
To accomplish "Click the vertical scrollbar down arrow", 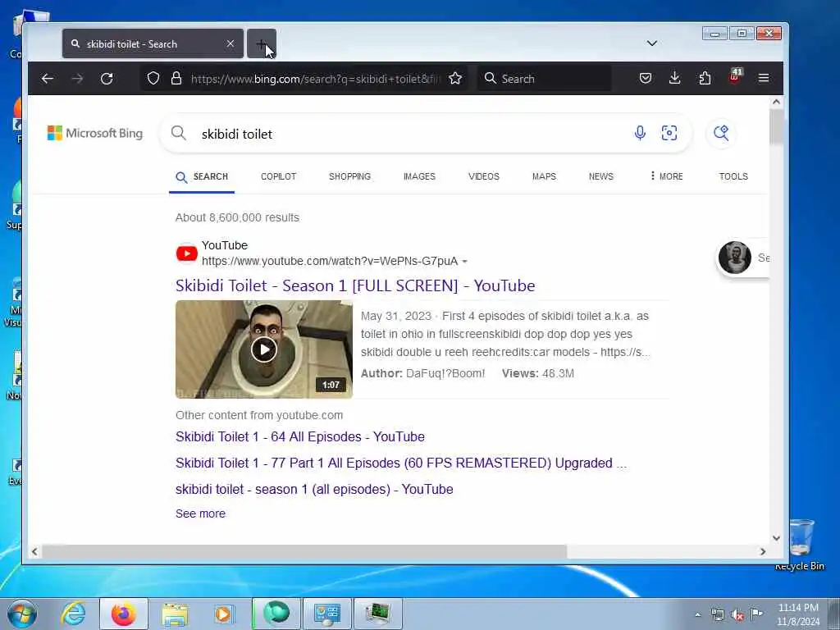I will click(x=776, y=538).
